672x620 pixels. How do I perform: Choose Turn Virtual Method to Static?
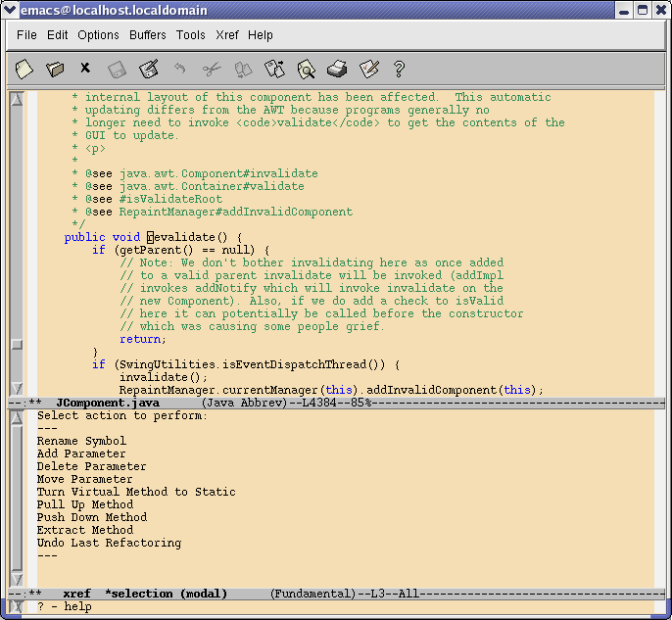coord(136,492)
